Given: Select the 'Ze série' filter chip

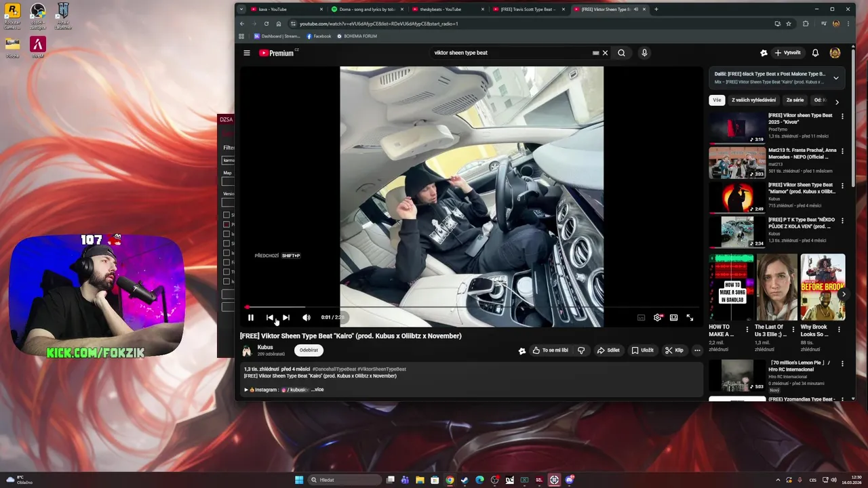Looking at the screenshot, I should pyautogui.click(x=795, y=100).
